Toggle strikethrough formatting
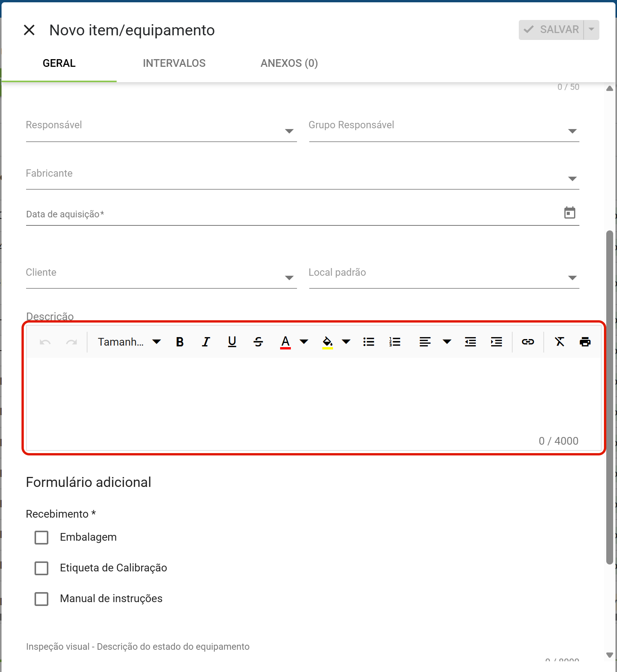This screenshot has width=617, height=672. coord(258,342)
